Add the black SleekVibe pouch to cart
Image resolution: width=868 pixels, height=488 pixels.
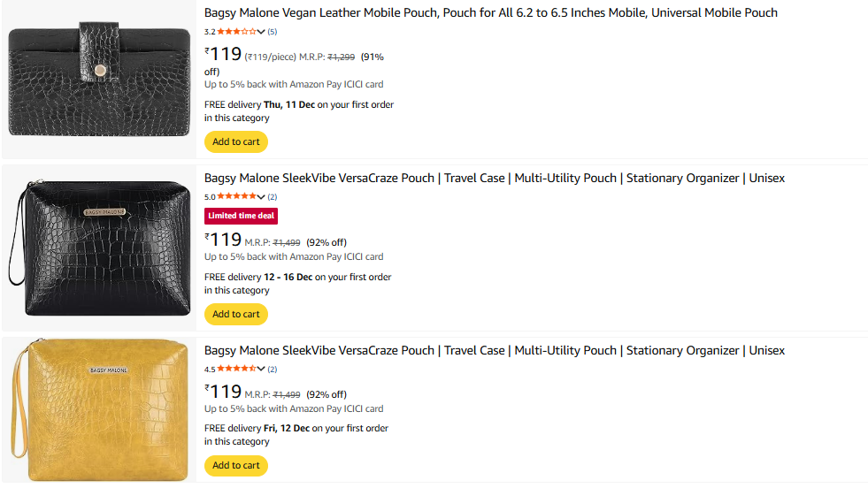236,314
